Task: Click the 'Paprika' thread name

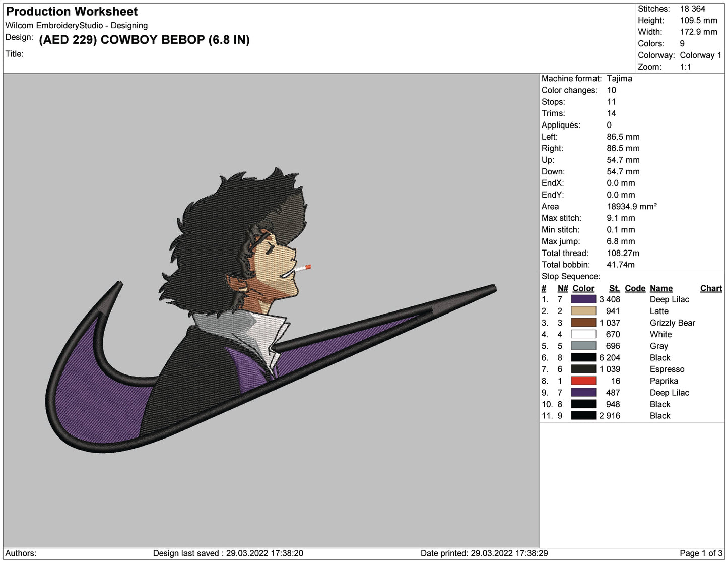Action: [x=664, y=381]
